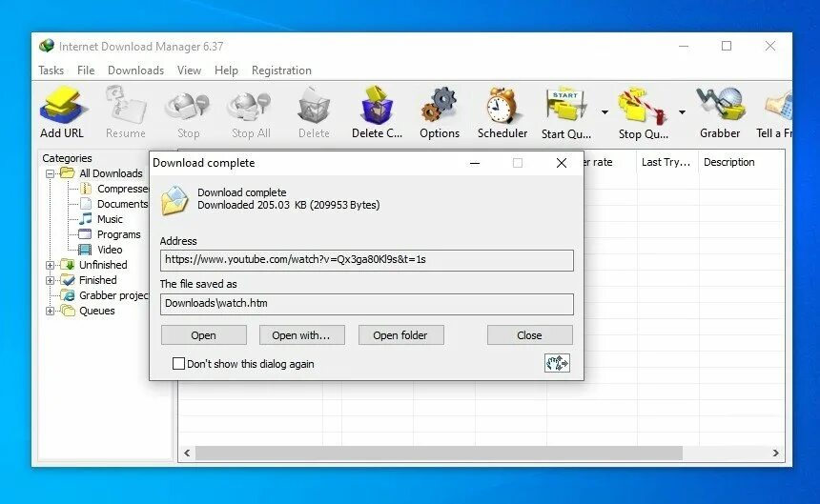Viewport: 820px width, 504px height.
Task: Click the file saved as path field
Action: (x=366, y=304)
